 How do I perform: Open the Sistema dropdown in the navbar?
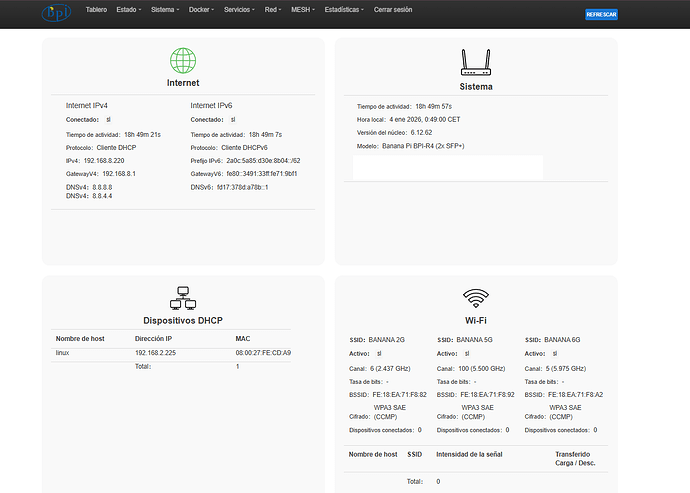coord(165,8)
